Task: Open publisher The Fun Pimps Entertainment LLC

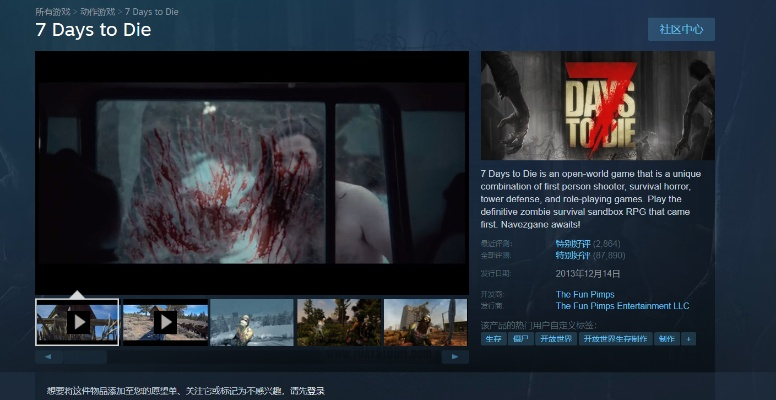Action: [622, 306]
